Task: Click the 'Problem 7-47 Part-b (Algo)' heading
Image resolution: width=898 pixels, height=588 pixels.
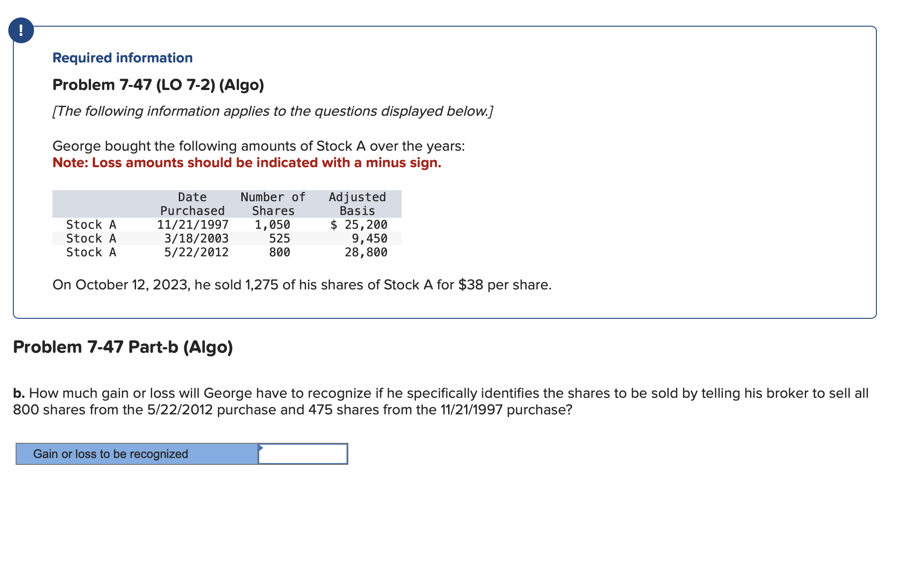Action: (x=123, y=347)
